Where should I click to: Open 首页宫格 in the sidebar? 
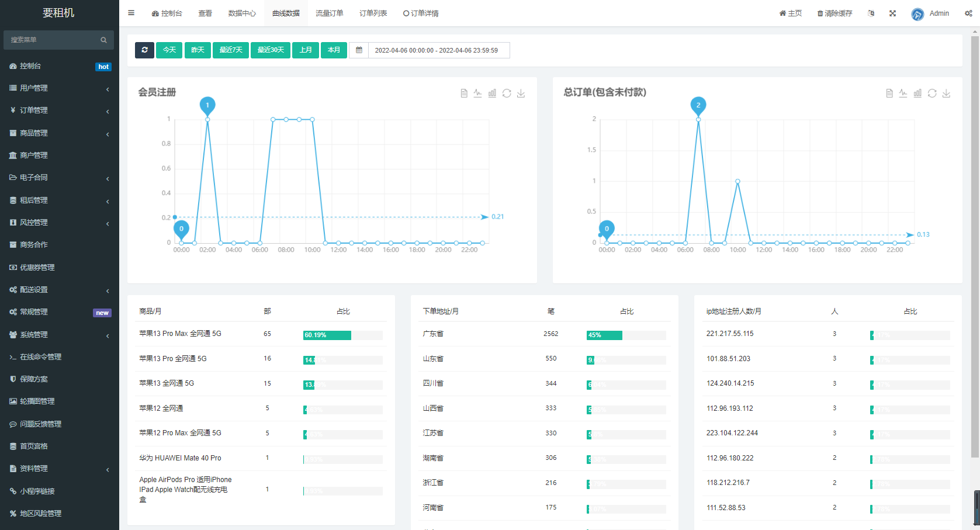[60, 446]
